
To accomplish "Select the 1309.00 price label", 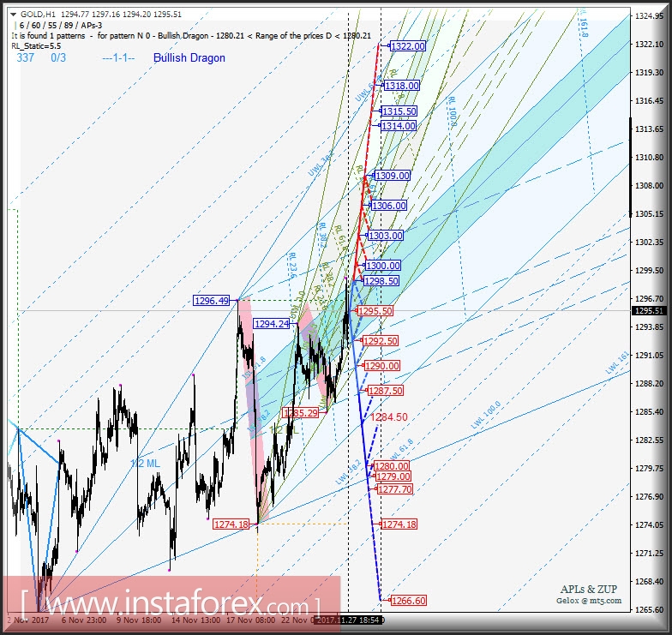I will click(x=393, y=176).
